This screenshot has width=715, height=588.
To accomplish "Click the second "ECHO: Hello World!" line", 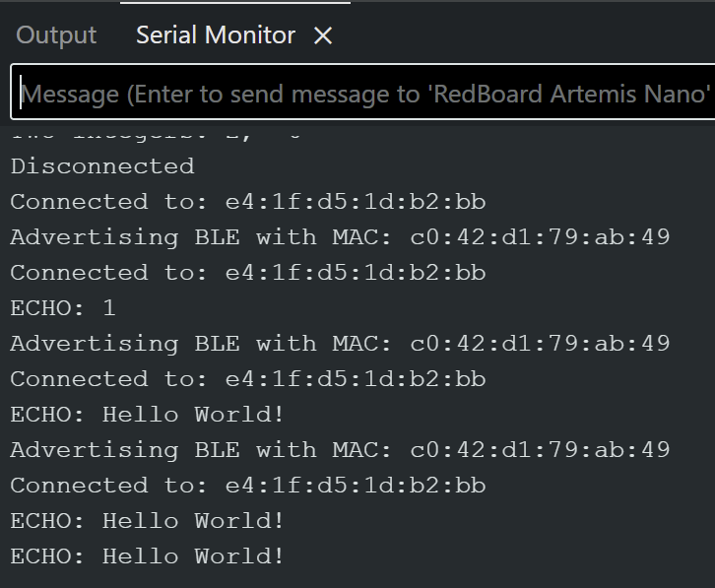I will coord(148,521).
